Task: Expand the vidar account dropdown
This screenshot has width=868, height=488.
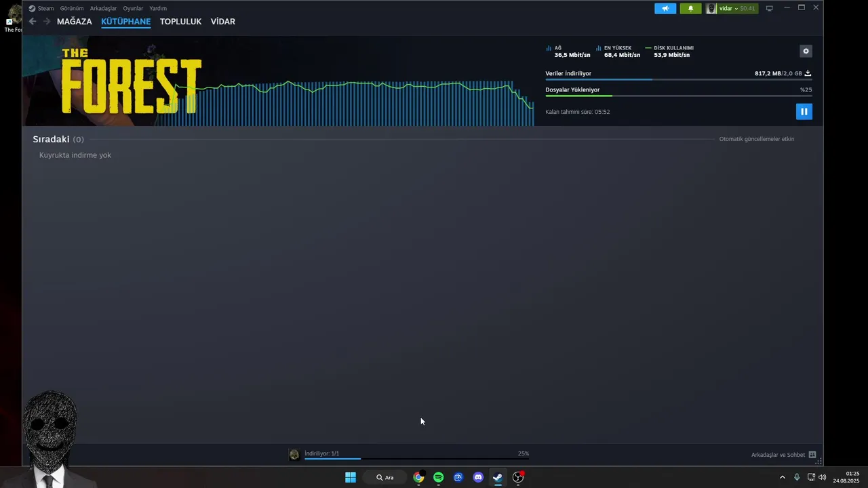Action: pyautogui.click(x=728, y=8)
